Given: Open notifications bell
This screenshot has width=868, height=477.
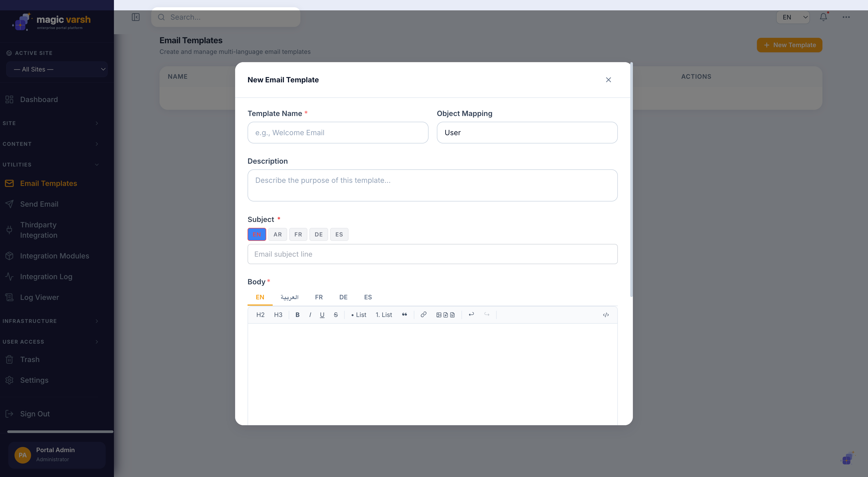Looking at the screenshot, I should 823,17.
